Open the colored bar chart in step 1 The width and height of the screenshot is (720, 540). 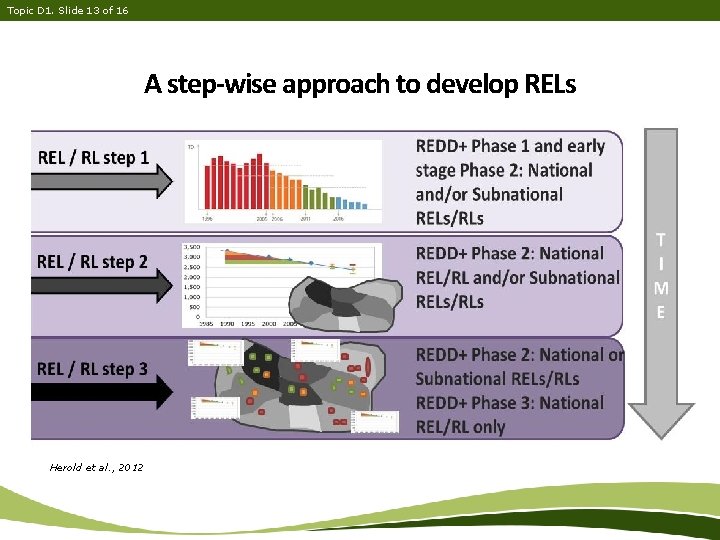coord(283,182)
